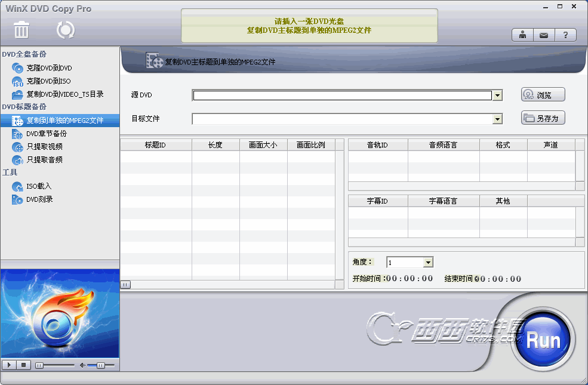This screenshot has width=588, height=385.
Task: Click the 请插入一张DVD光盘 status message
Action: (x=309, y=21)
